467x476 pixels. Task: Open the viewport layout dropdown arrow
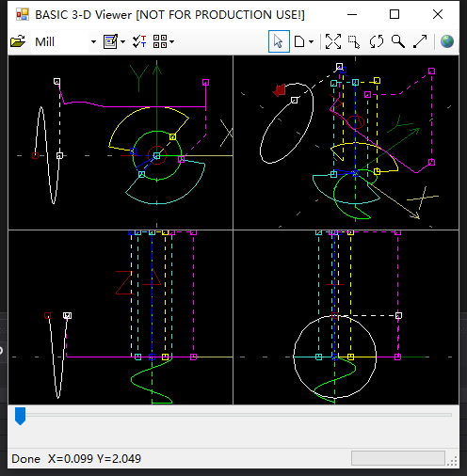(171, 41)
